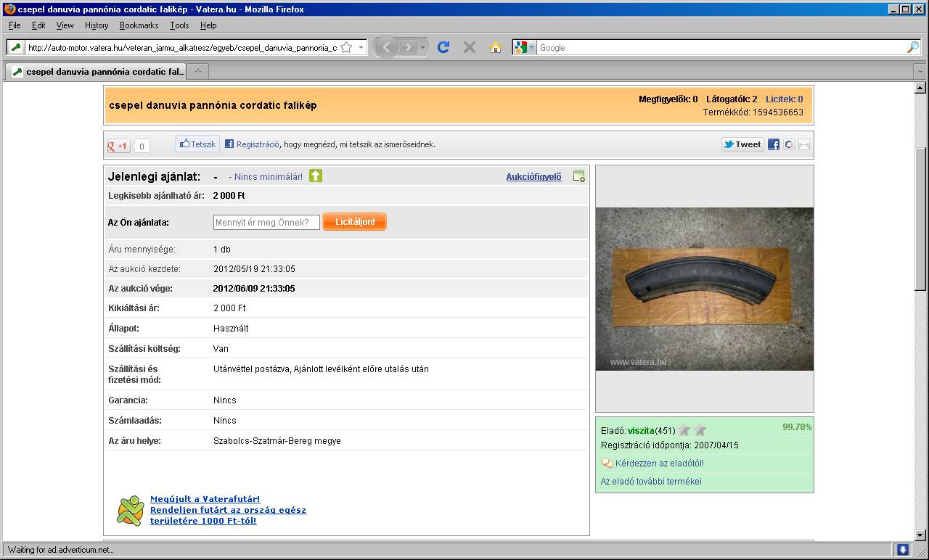Click the green up-arrow icon beside Nincs minimálár
Screen dimensions: 929x560
point(316,176)
